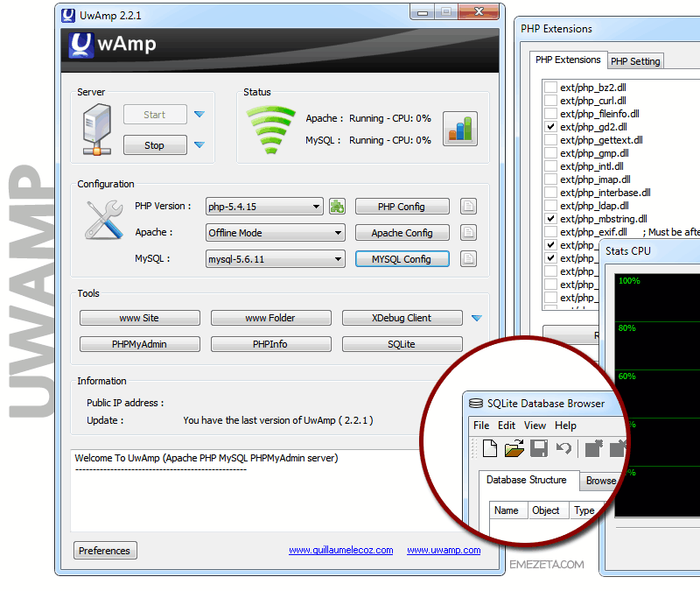Screen dimensions: 700x591
Task: Enable ext/php_exif.dll extension
Action: (x=551, y=232)
